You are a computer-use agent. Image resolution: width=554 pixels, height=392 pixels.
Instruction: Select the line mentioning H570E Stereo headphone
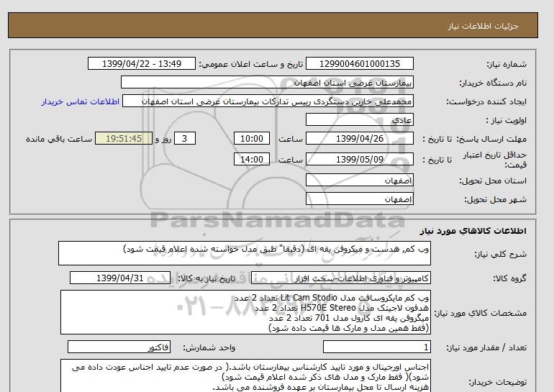[342, 308]
